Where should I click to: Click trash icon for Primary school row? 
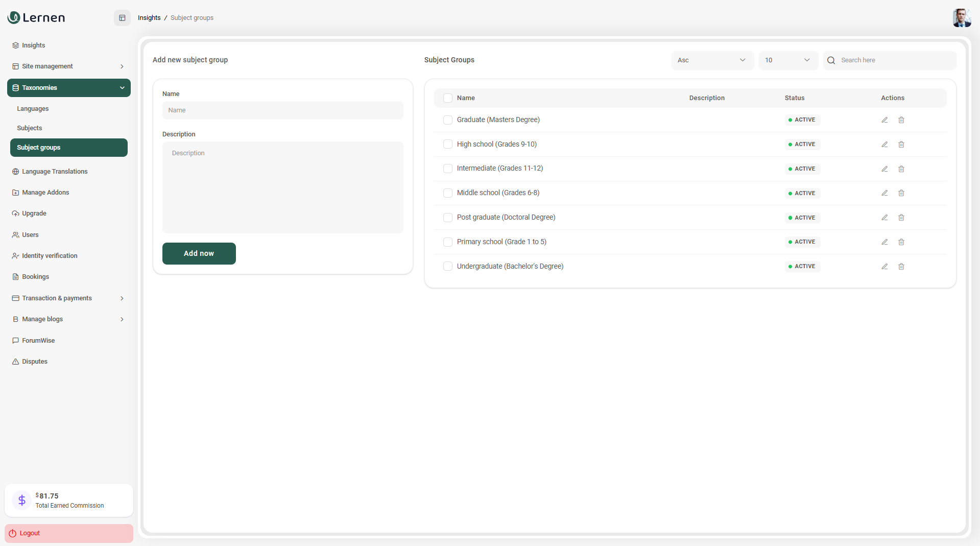point(901,242)
